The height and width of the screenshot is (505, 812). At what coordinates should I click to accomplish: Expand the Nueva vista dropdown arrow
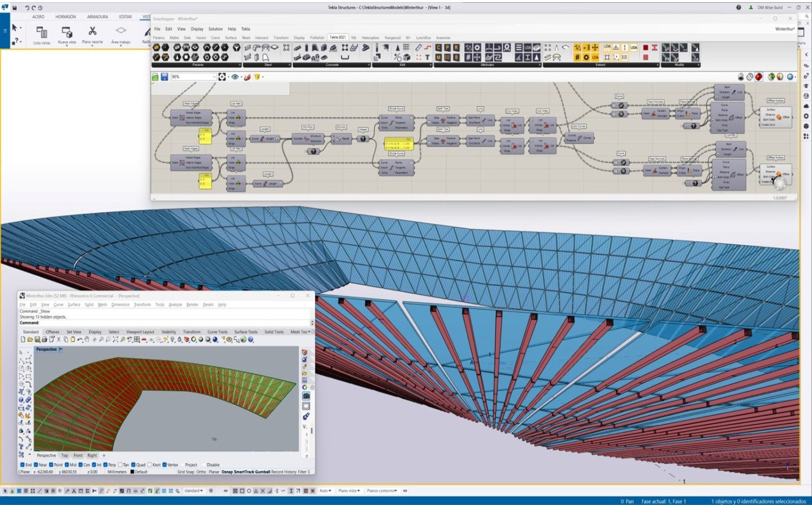tap(67, 46)
